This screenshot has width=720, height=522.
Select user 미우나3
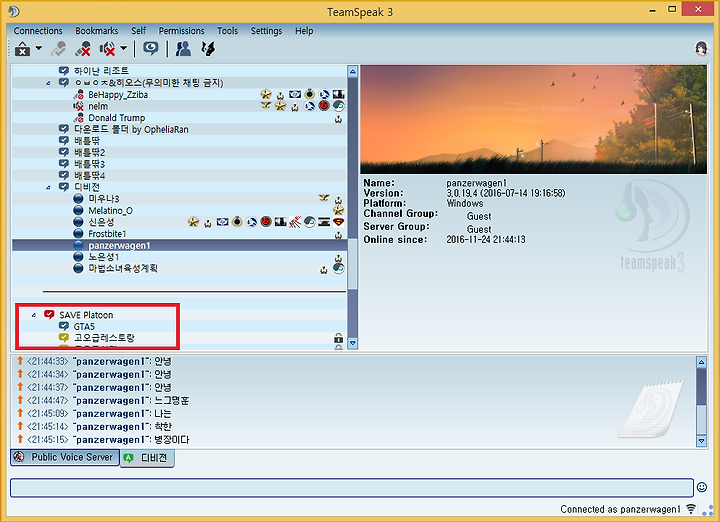(104, 199)
